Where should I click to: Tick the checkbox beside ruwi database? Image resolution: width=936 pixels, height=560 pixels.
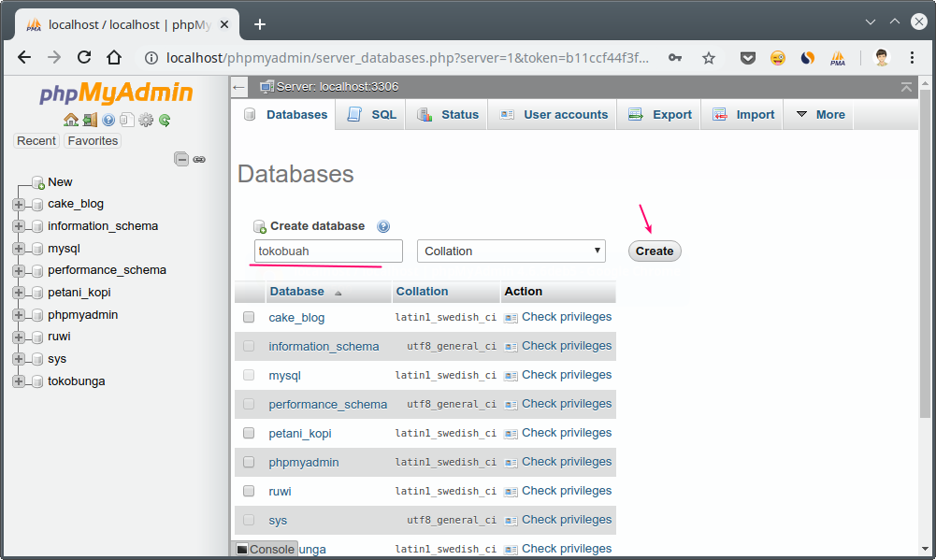[x=249, y=490]
